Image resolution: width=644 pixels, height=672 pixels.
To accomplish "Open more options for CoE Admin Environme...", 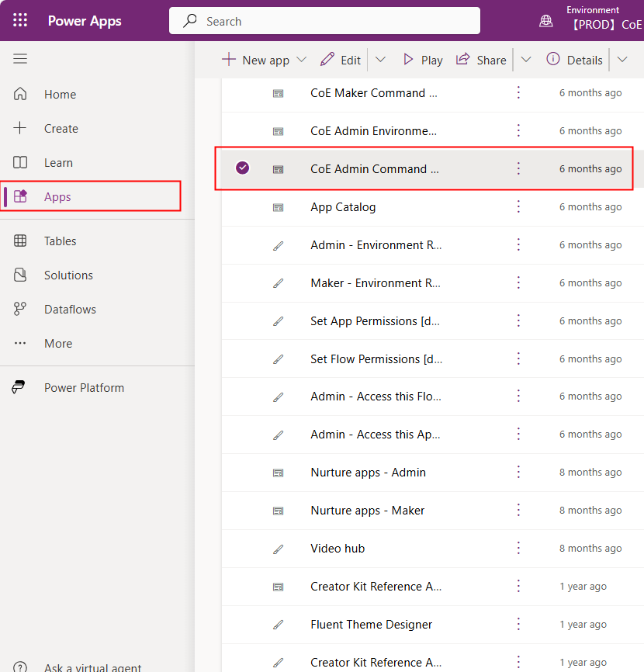I will pos(518,130).
